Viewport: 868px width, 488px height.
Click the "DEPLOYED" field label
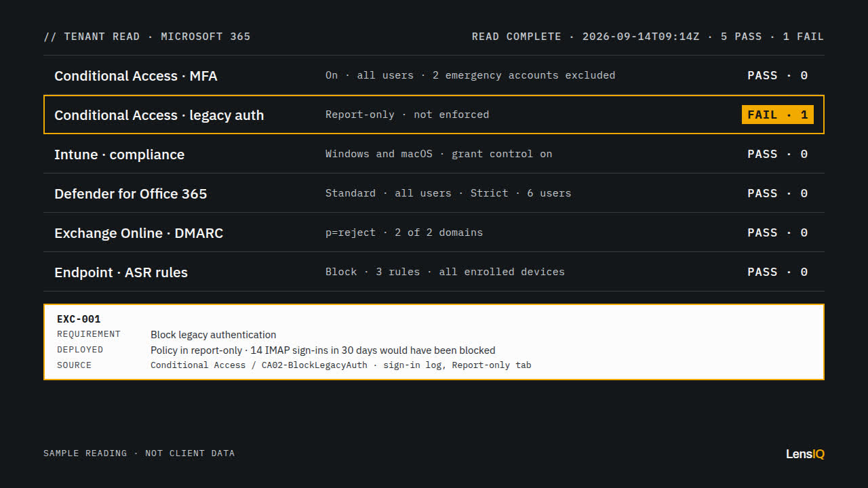click(80, 350)
